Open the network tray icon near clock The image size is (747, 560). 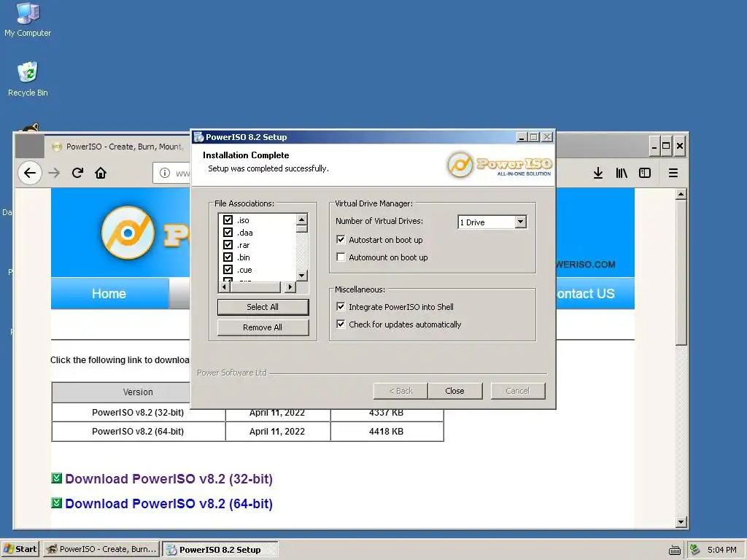[695, 550]
